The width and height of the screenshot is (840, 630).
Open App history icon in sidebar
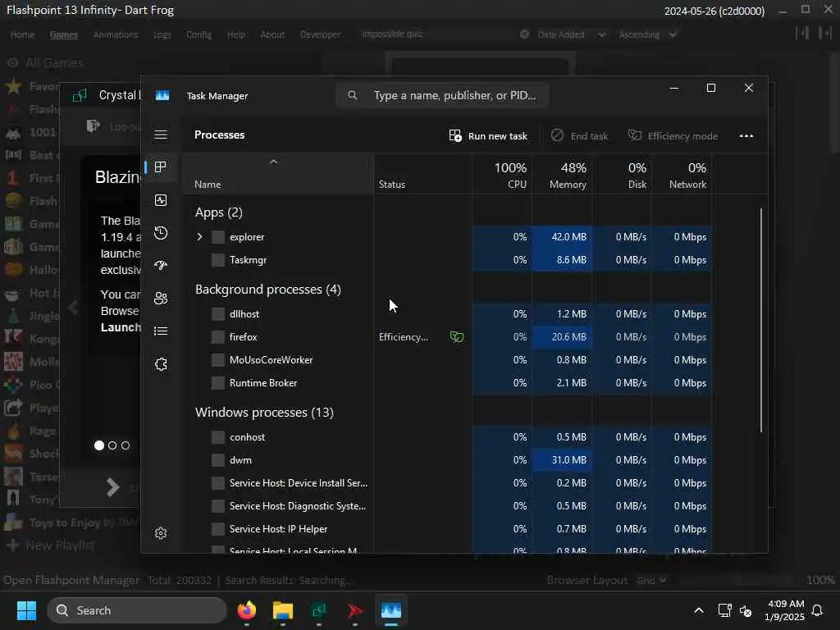coord(161,233)
